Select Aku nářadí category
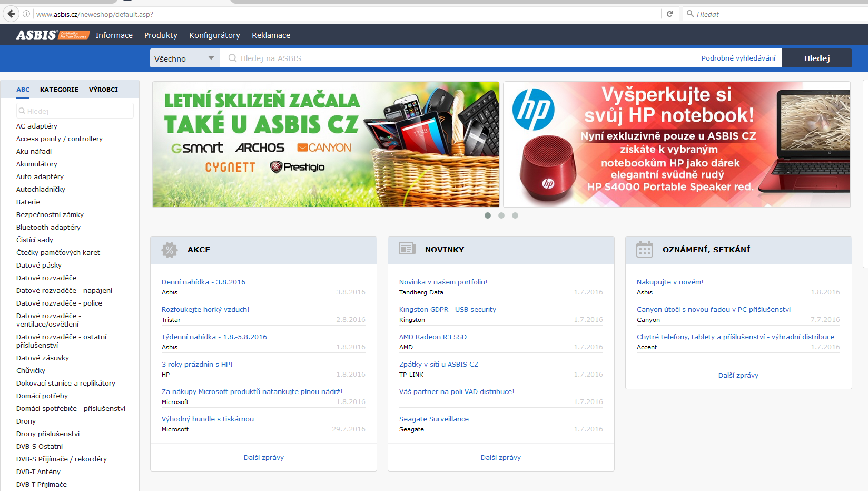Image resolution: width=868 pixels, height=491 pixels. pos(34,152)
